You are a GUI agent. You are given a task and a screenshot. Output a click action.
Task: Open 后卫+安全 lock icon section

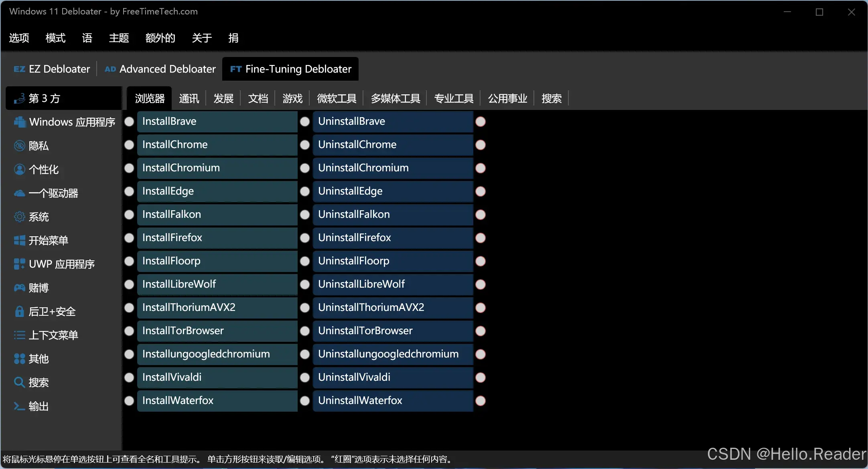[x=19, y=311]
